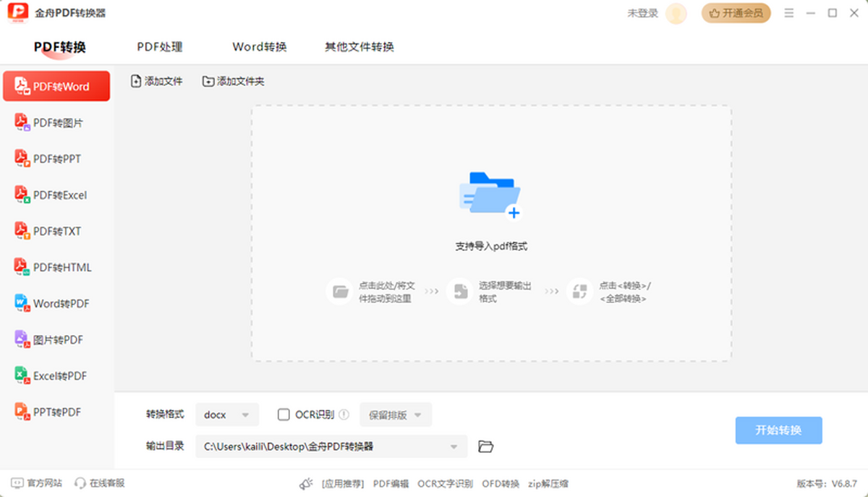The image size is (868, 497).
Task: Open the Word转换 tab
Action: pos(258,46)
